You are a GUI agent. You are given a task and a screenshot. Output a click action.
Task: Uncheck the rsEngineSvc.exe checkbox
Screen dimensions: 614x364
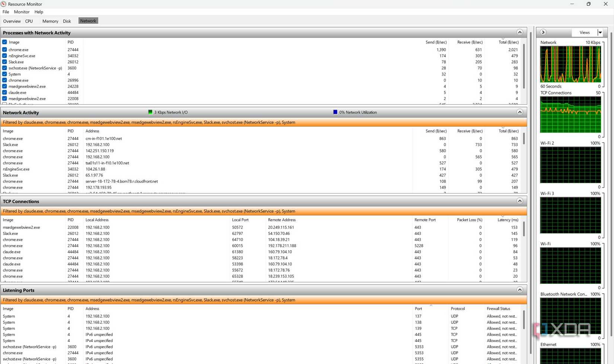(4, 56)
